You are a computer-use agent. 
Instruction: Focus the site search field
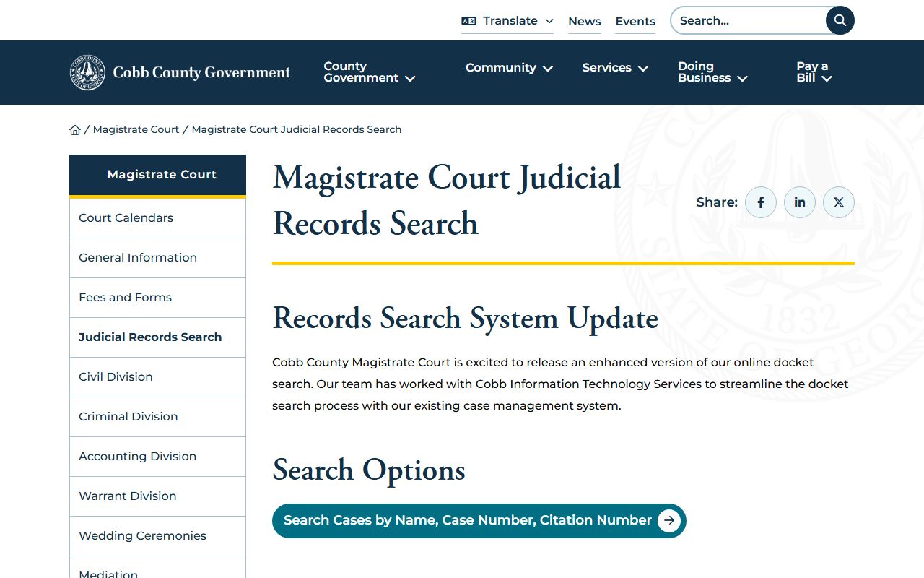pos(749,20)
